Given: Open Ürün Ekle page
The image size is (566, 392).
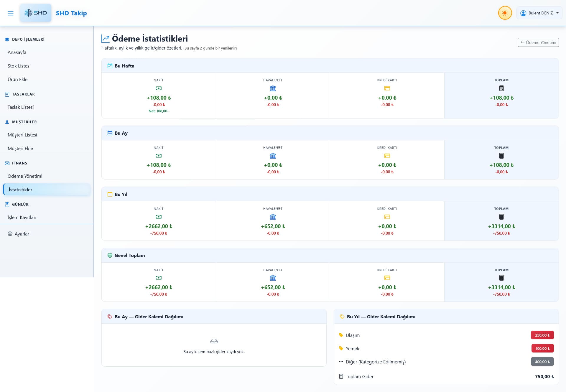Looking at the screenshot, I should pyautogui.click(x=18, y=80).
